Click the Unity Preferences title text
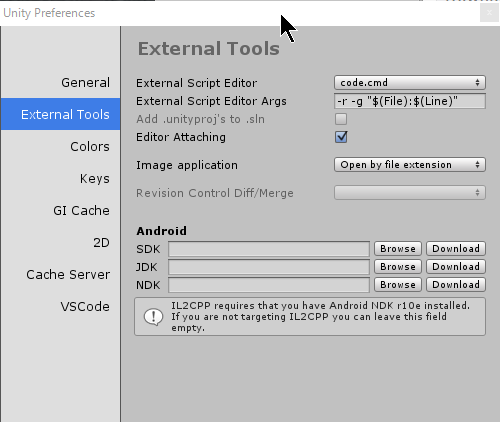This screenshot has width=500, height=422. tap(49, 13)
